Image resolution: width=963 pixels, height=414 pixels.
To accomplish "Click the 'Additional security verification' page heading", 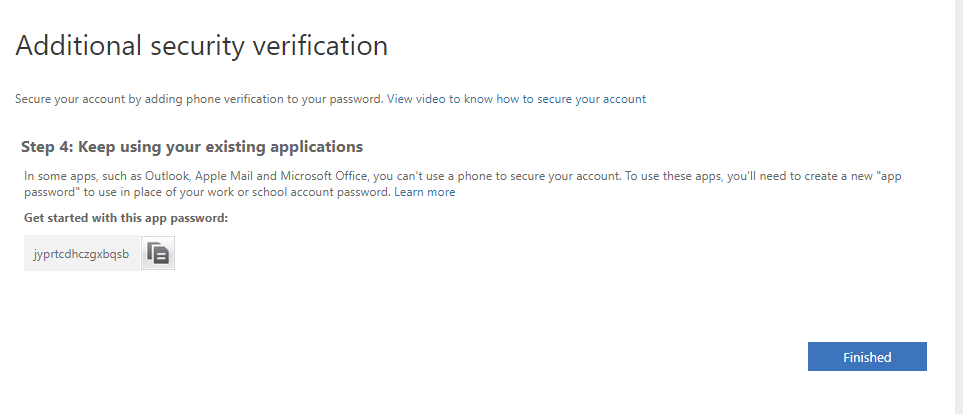I will (x=201, y=45).
